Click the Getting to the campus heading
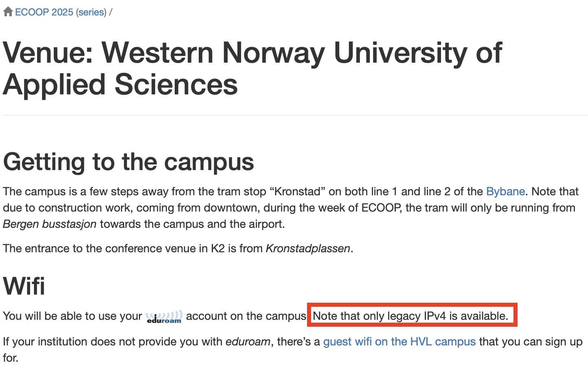 pos(128,162)
